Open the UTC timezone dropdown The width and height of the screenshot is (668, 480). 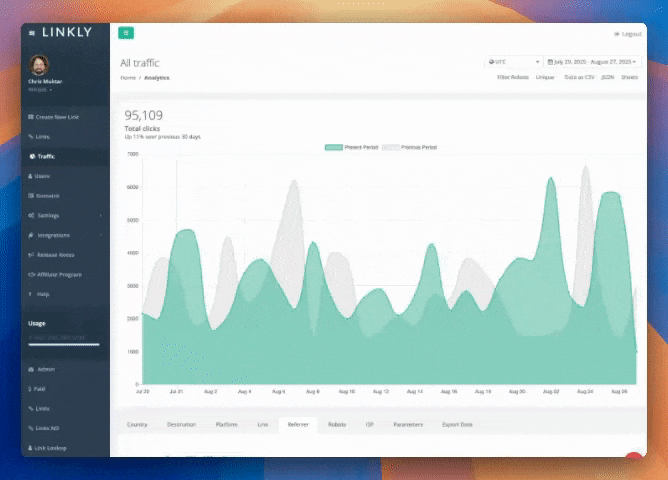[x=513, y=61]
